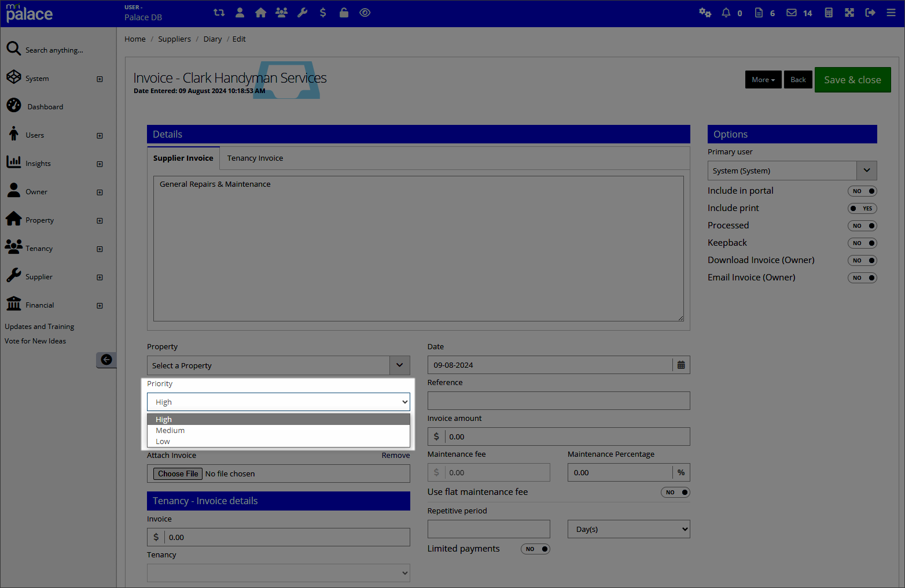The width and height of the screenshot is (905, 588).
Task: Open the Financial section in the sidebar
Action: pos(39,305)
